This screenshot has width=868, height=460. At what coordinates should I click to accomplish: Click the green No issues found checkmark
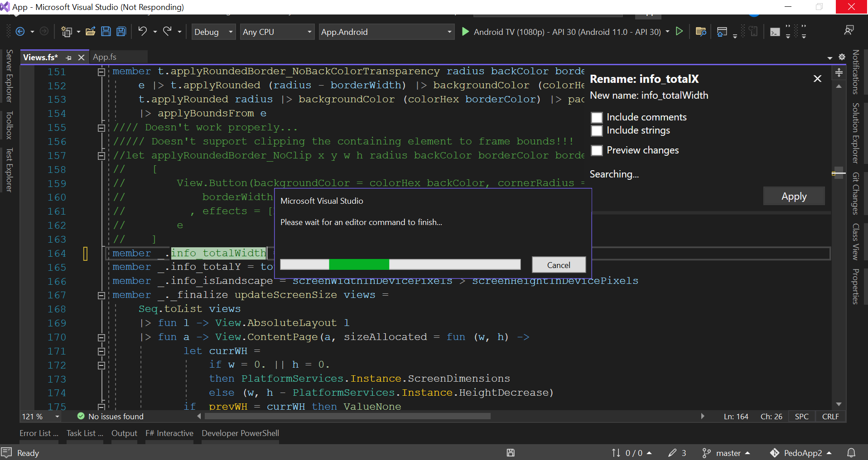click(x=81, y=416)
